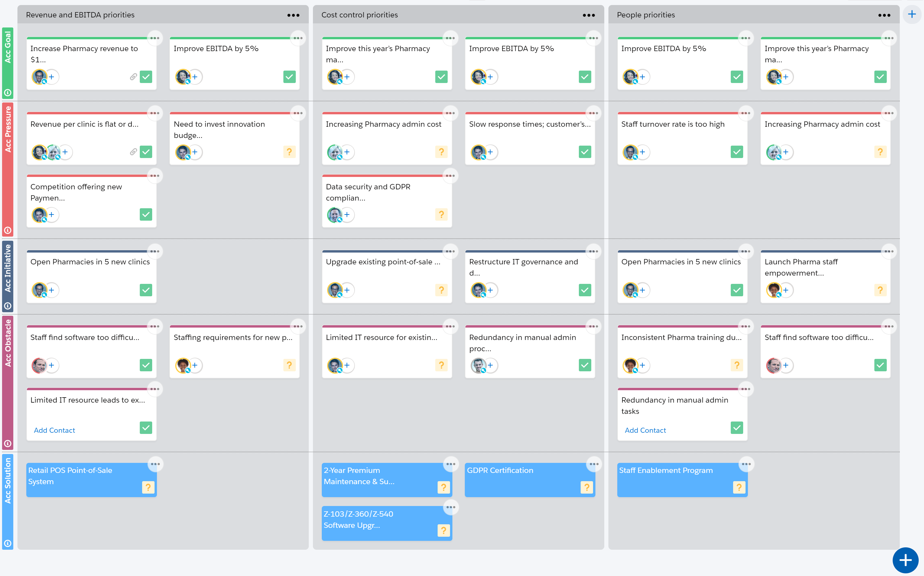
Task: Click Add Contact on Limited IT resource card
Action: (x=54, y=430)
